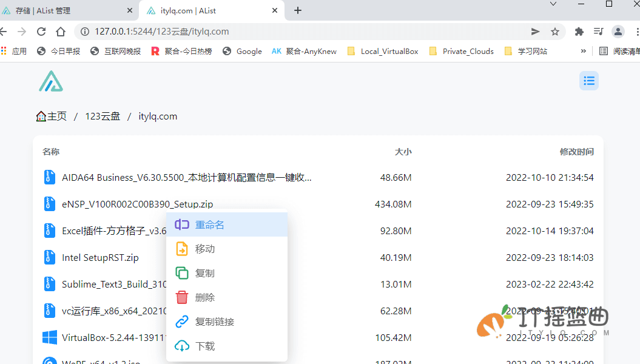Click the trash icon beside 删除

[x=181, y=297]
